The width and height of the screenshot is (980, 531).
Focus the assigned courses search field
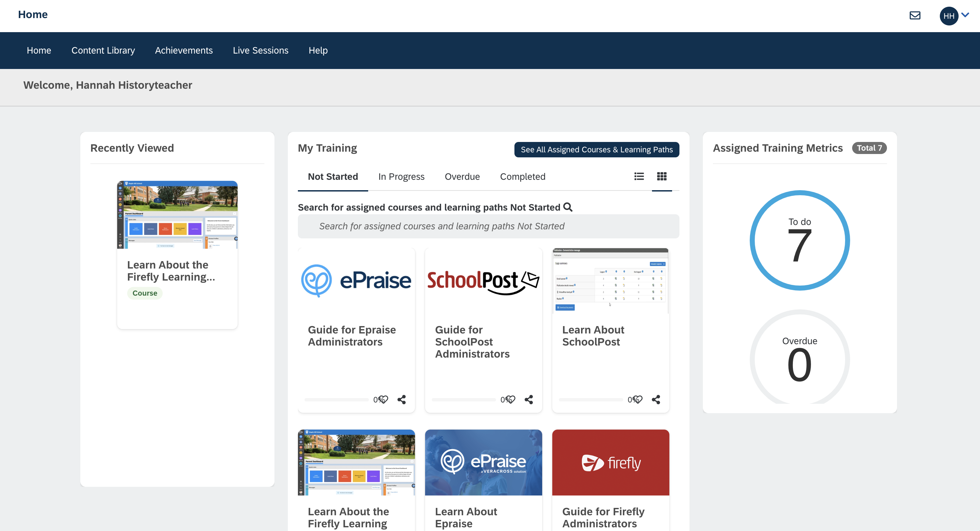tap(488, 226)
